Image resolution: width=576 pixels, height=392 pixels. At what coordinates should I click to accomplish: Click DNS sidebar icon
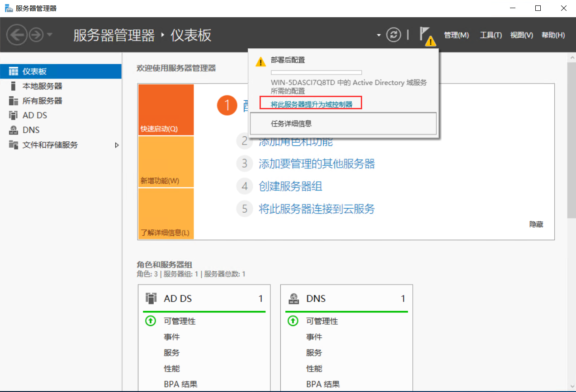pyautogui.click(x=14, y=130)
